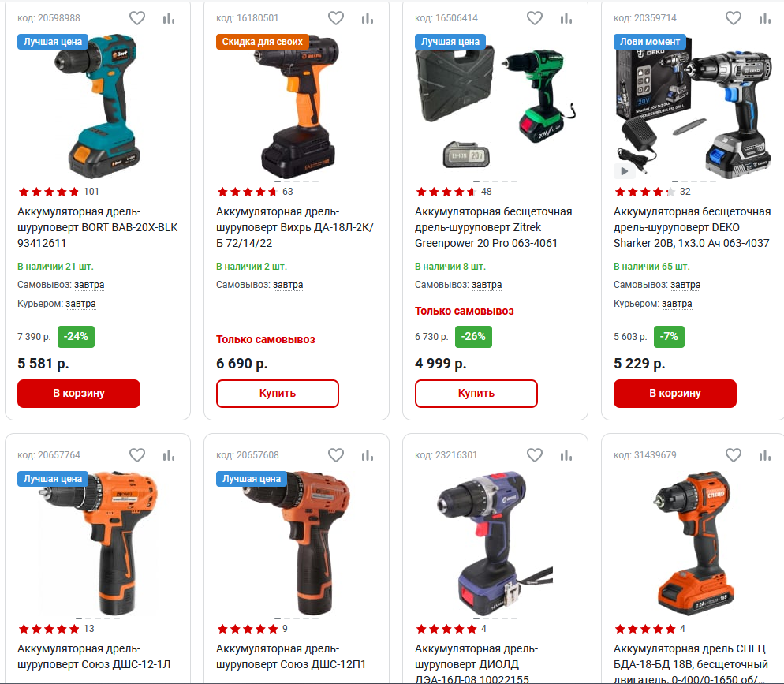Buy the Вихрь drill for 6 690 р.
Screen dimensions: 784x684
click(278, 394)
